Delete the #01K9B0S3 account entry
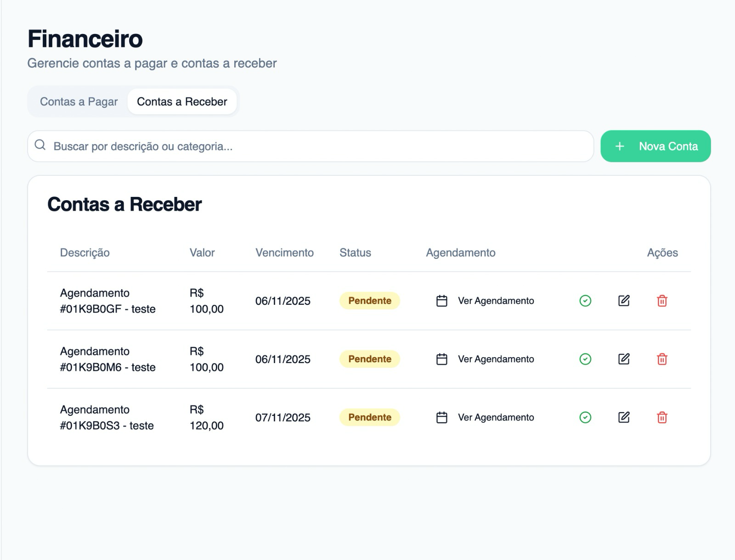Viewport: 735px width, 560px height. tap(662, 417)
